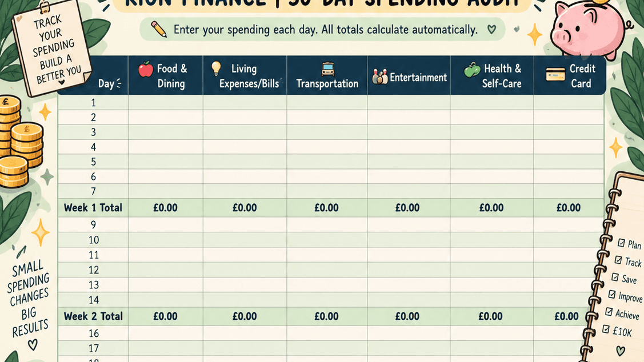The width and height of the screenshot is (644, 362).
Task: Select Week 1 Total Health & Self-Care £0.00
Action: point(491,208)
